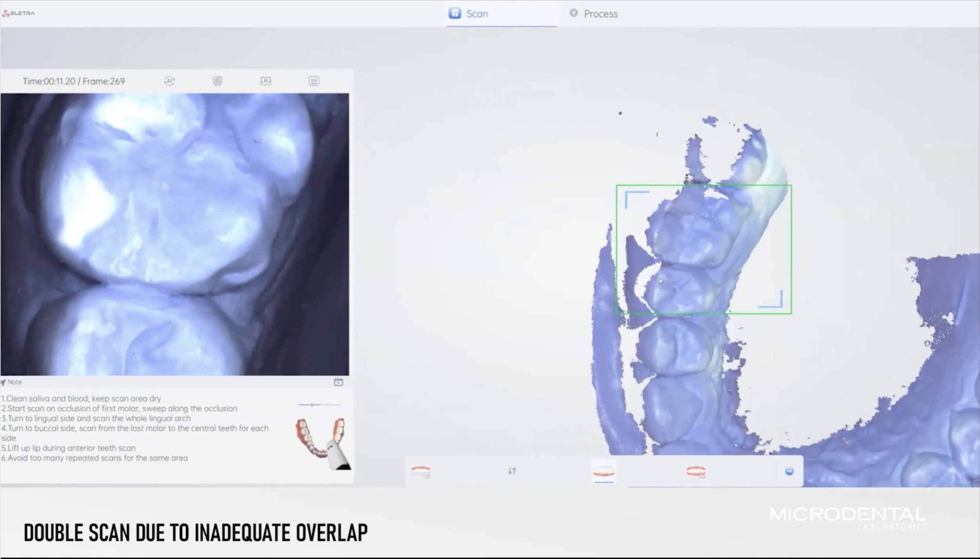The height and width of the screenshot is (559, 980).
Task: Select the upper jaw with checkmark icon
Action: [x=421, y=471]
